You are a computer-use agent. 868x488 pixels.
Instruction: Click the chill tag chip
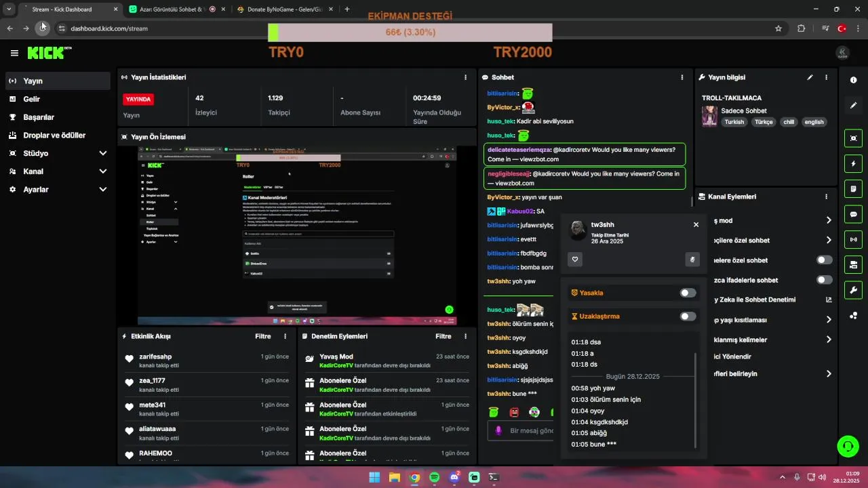(788, 122)
